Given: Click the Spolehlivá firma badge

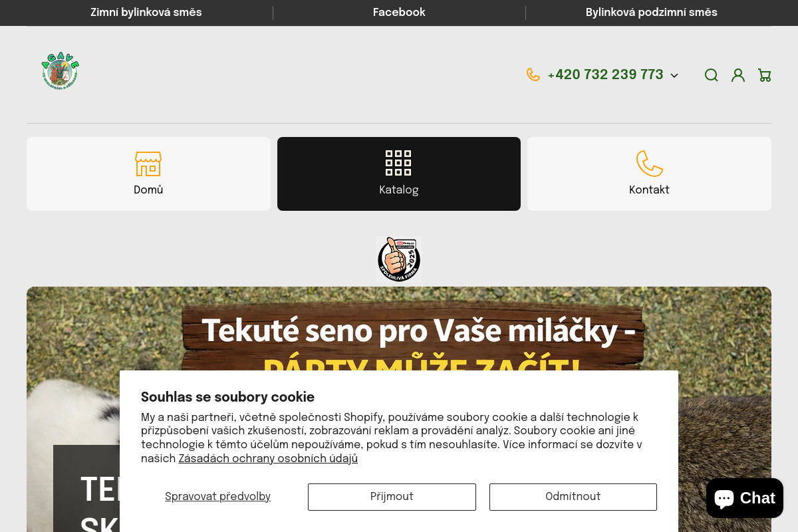Looking at the screenshot, I should [398, 259].
